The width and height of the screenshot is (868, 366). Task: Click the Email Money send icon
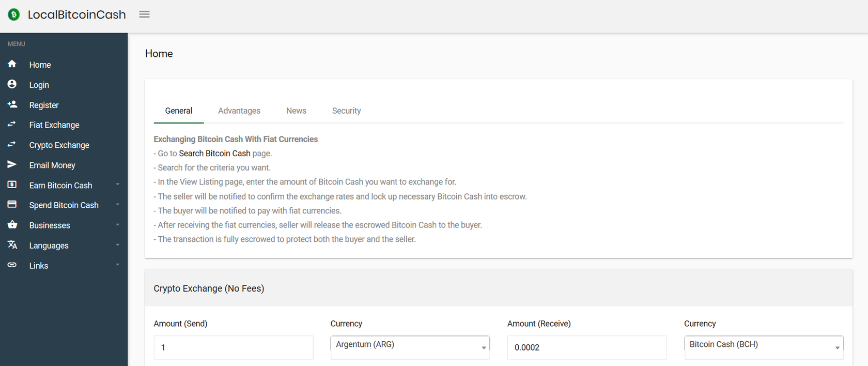pyautogui.click(x=12, y=165)
